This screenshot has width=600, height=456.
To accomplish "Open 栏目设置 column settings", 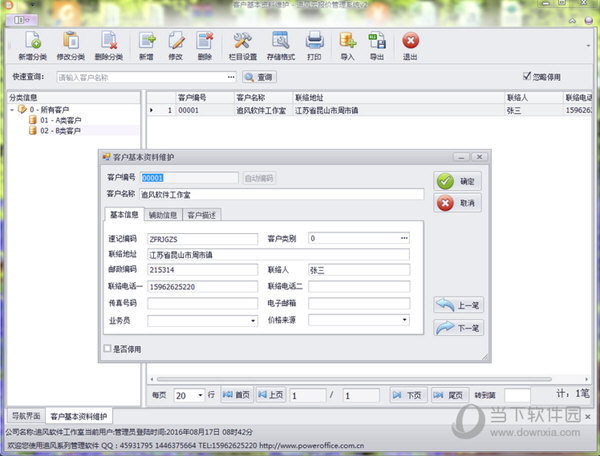I will [243, 46].
